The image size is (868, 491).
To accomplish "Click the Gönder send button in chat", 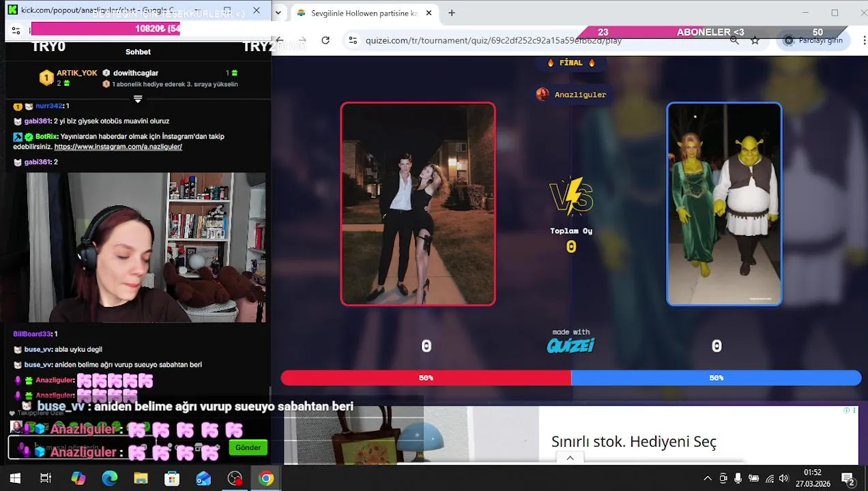I will (x=248, y=448).
